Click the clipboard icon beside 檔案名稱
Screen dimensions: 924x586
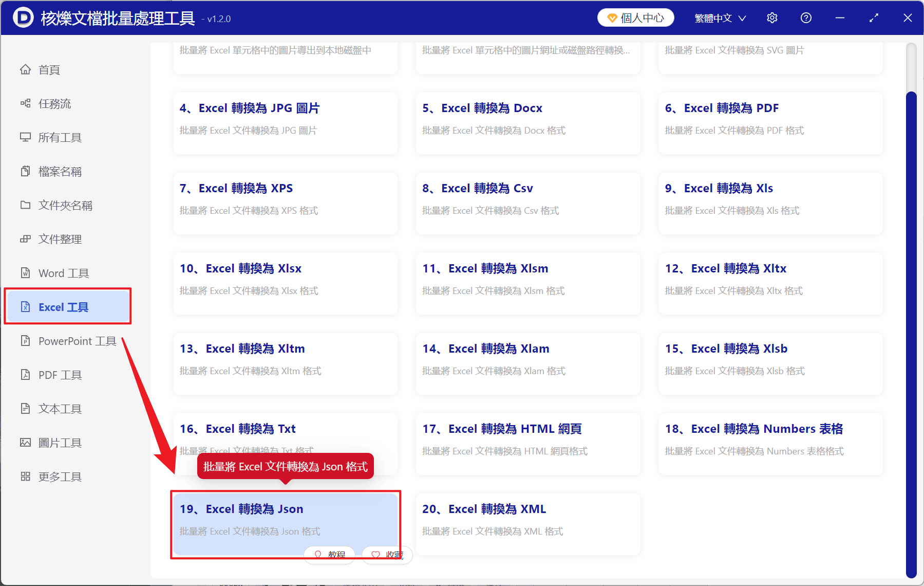[x=25, y=171]
